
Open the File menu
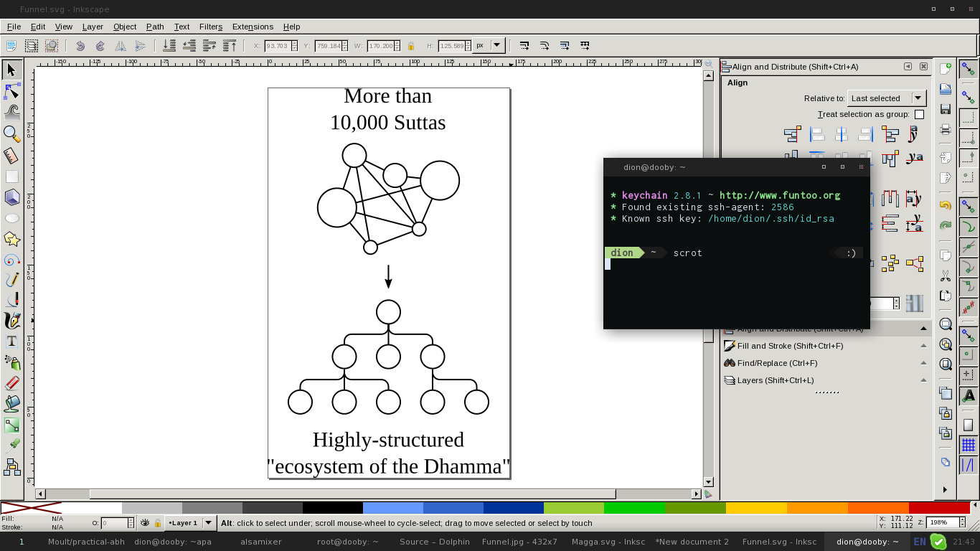point(14,27)
